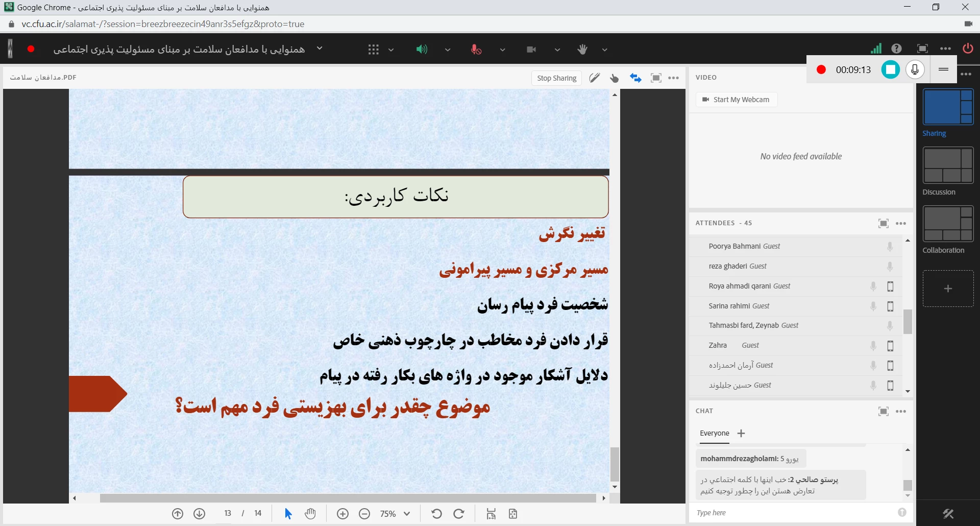Screen dimensions: 980x526
Task: Click the Type here chat field
Action: pos(794,513)
